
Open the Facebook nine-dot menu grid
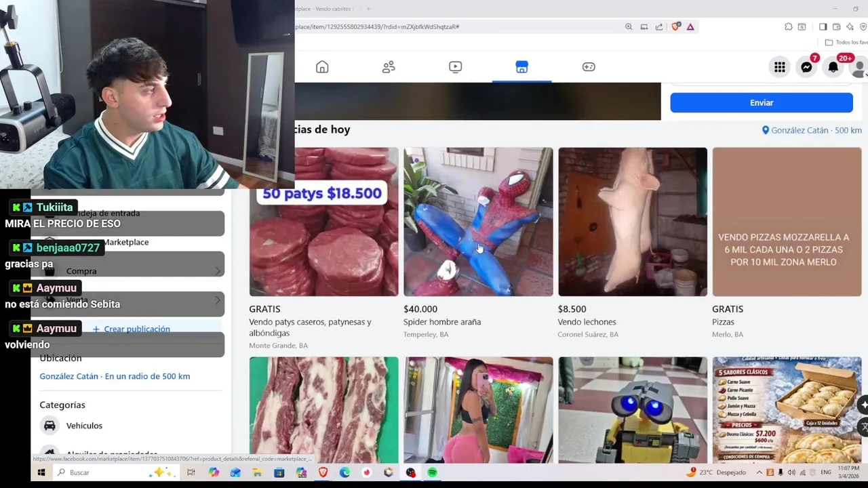(x=780, y=67)
